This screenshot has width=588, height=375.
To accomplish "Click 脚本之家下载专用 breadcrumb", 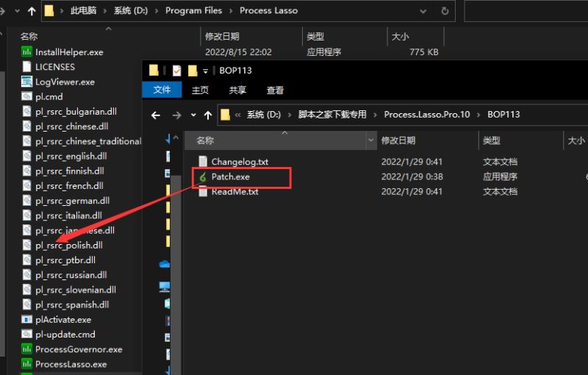I will [x=332, y=115].
